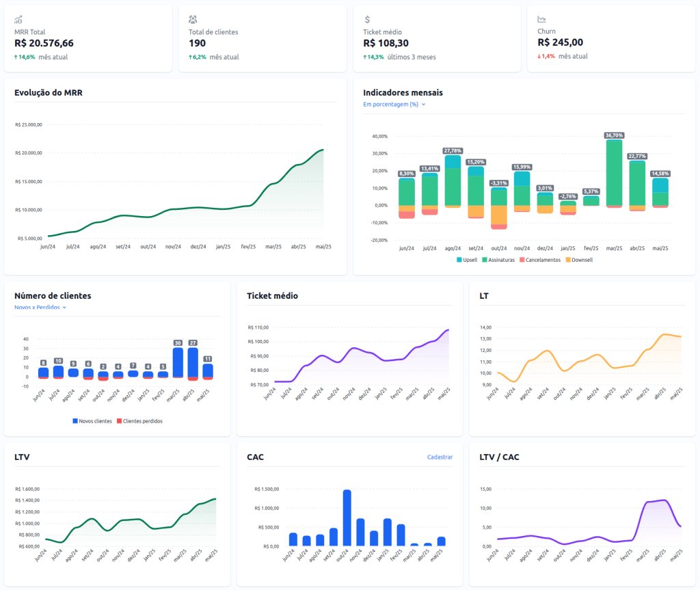The image size is (700, 590).
Task: Click the 8,30% label on jun/24 bar
Action: [406, 174]
